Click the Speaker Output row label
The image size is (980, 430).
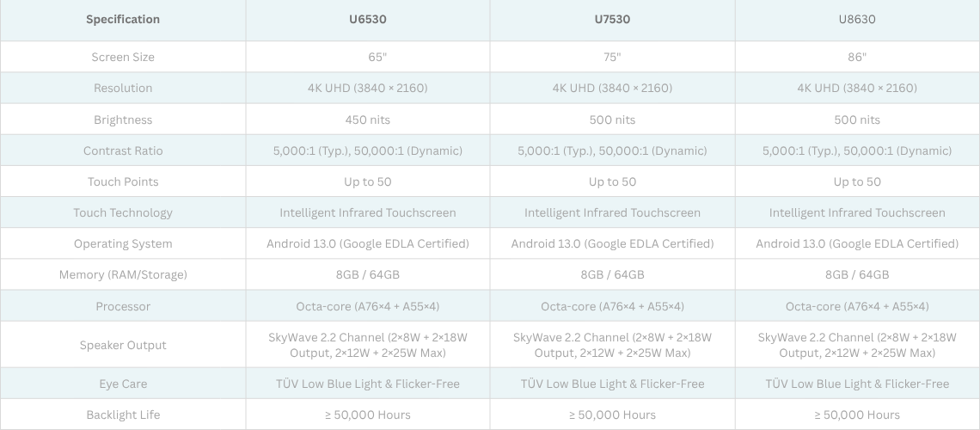123,345
